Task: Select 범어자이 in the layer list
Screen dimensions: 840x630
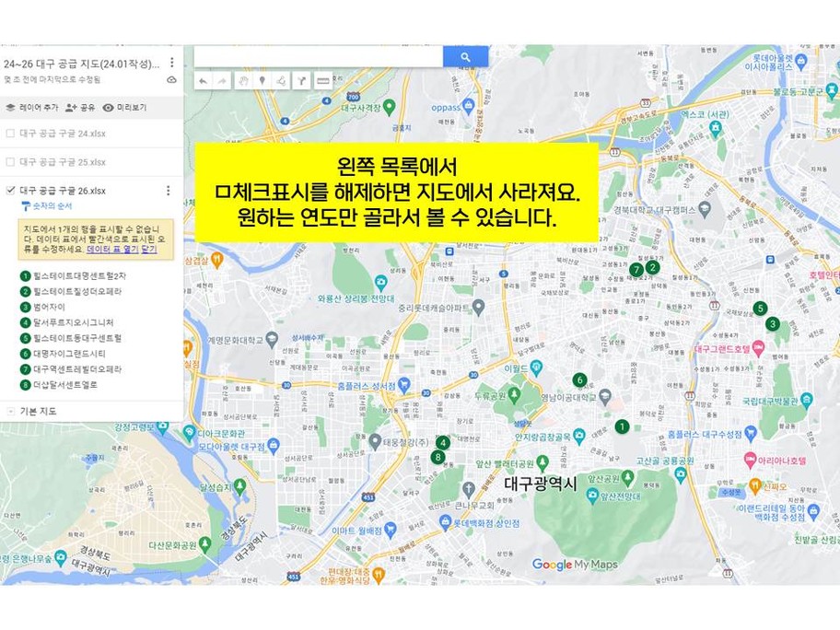Action: pos(43,308)
